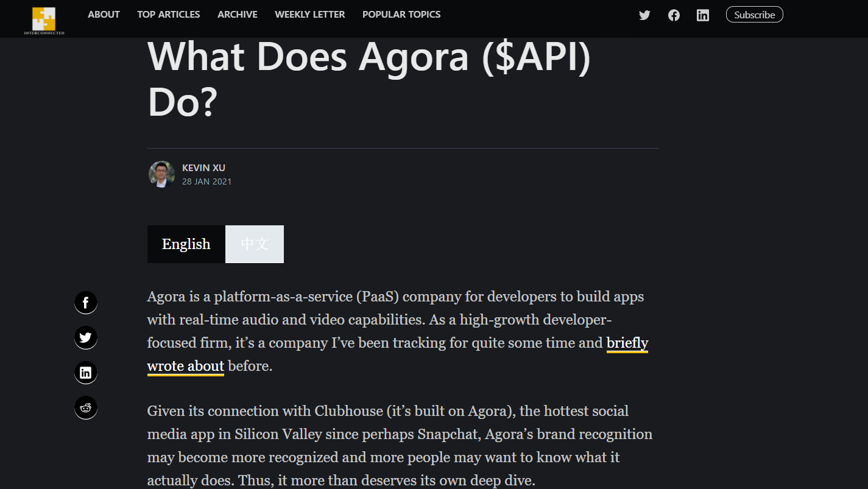Open the Archive menu link
The image size is (868, 489).
(238, 15)
